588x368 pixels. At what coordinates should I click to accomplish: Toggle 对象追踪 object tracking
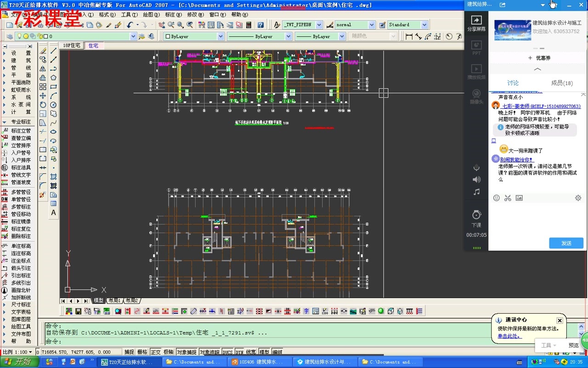pos(210,352)
